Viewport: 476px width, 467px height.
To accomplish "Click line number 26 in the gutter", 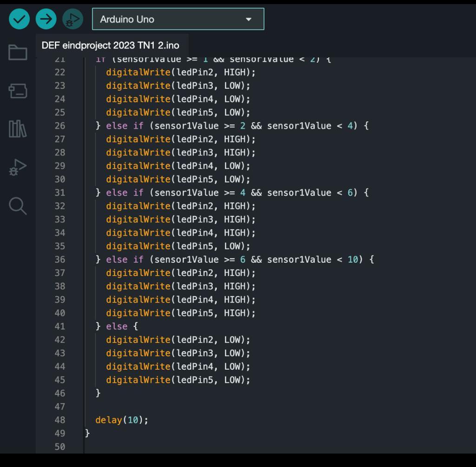I will 60,126.
